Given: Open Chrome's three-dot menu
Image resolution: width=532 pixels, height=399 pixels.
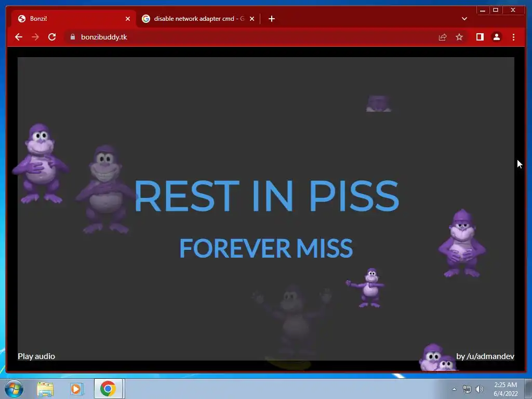Looking at the screenshot, I should click(x=513, y=37).
